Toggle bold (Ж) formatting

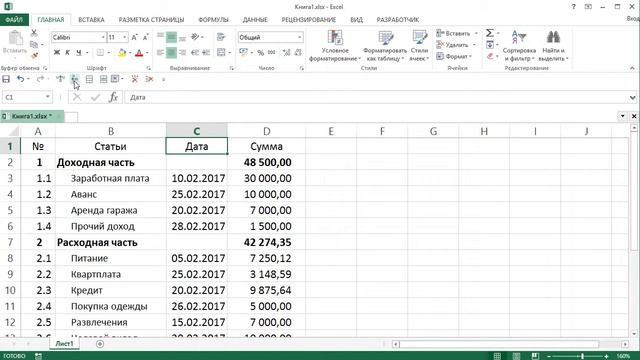point(57,52)
